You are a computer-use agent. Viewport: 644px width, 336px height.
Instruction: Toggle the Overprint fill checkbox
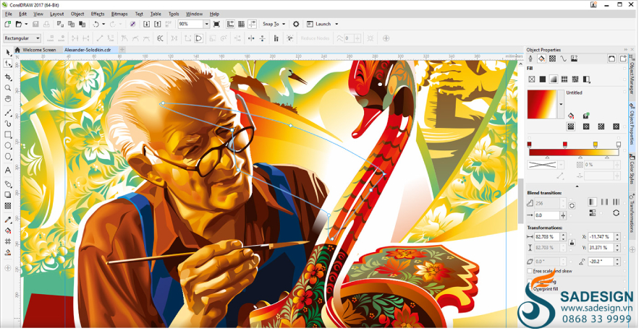pos(530,289)
